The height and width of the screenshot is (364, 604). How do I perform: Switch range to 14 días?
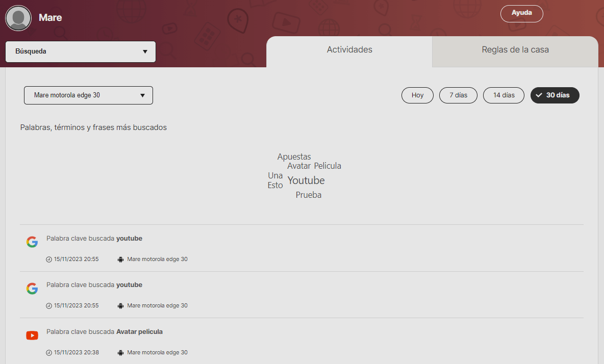504,95
